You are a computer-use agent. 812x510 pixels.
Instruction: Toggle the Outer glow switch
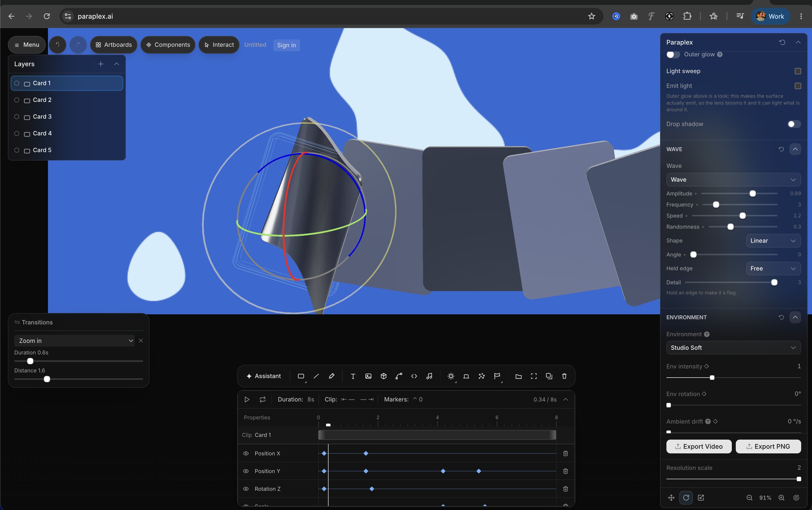coord(673,55)
